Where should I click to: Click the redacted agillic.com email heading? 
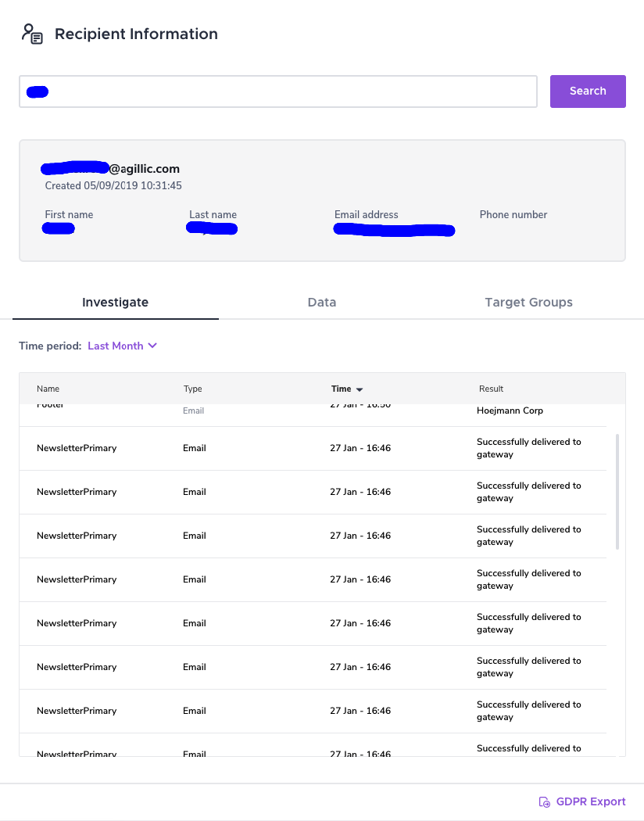(111, 168)
